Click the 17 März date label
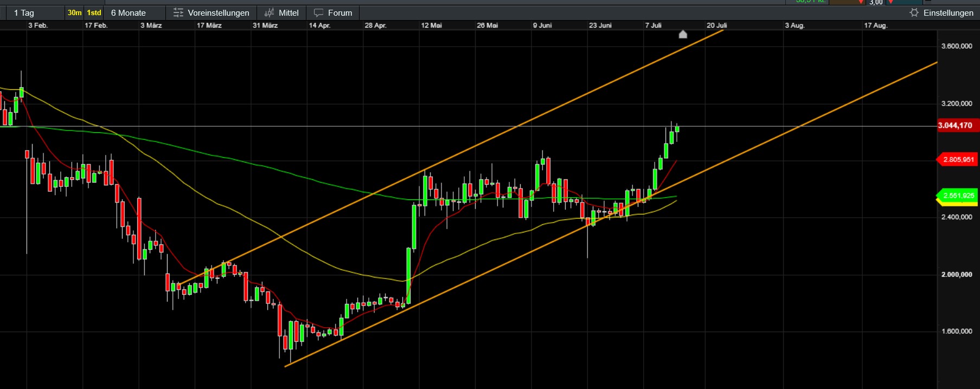 pyautogui.click(x=209, y=25)
